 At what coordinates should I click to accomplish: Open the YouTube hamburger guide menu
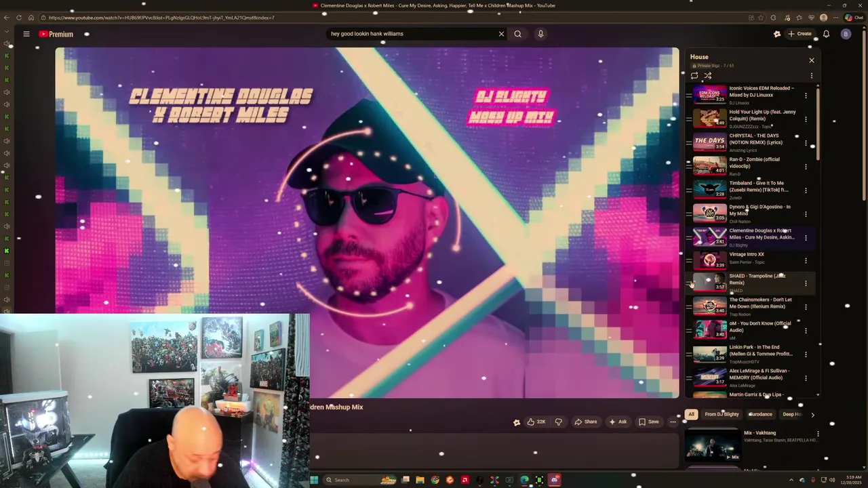click(x=26, y=34)
